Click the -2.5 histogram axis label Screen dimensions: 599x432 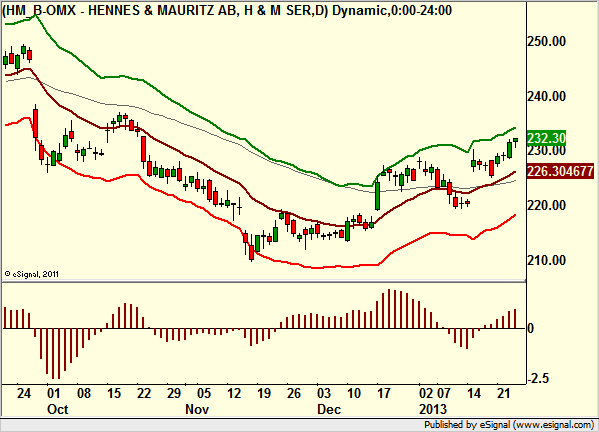pos(539,378)
